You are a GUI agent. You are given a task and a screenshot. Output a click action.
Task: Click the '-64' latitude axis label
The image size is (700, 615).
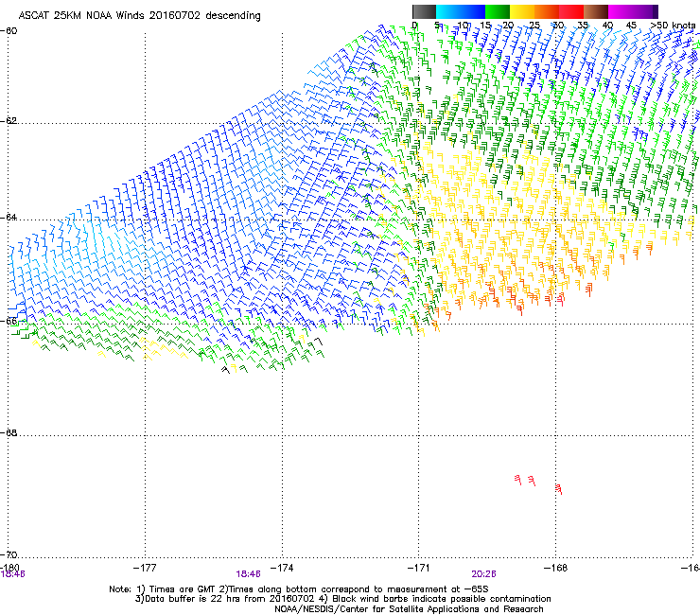point(9,218)
